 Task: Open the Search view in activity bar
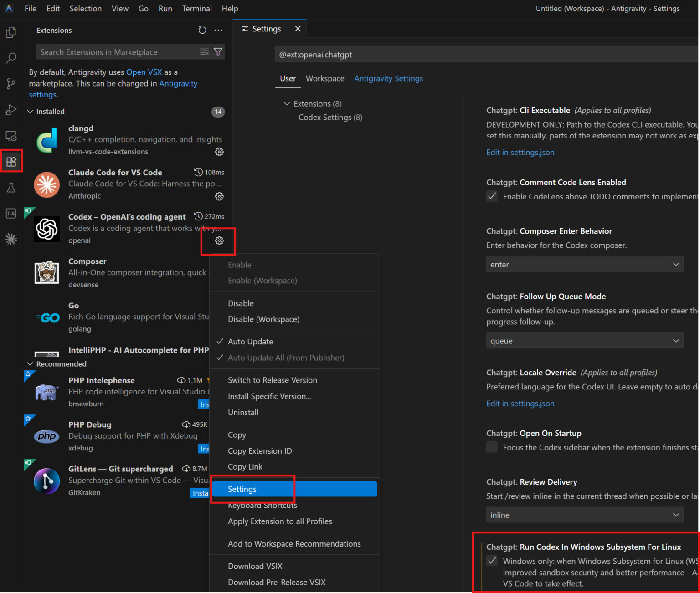click(x=11, y=58)
